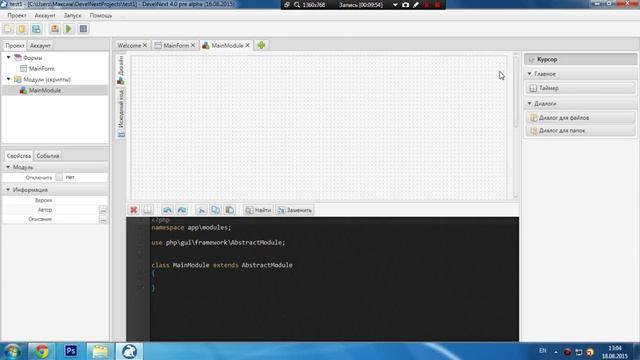Click the Заменить button
640x360 pixels.
[x=295, y=210]
